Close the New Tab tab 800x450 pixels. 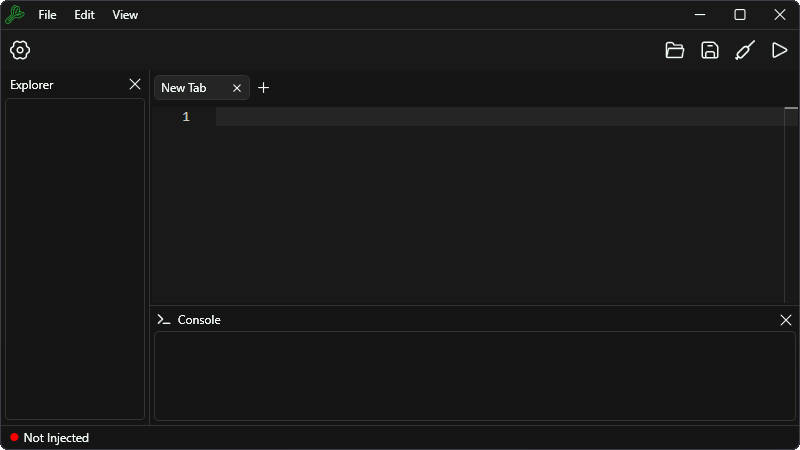tap(237, 88)
